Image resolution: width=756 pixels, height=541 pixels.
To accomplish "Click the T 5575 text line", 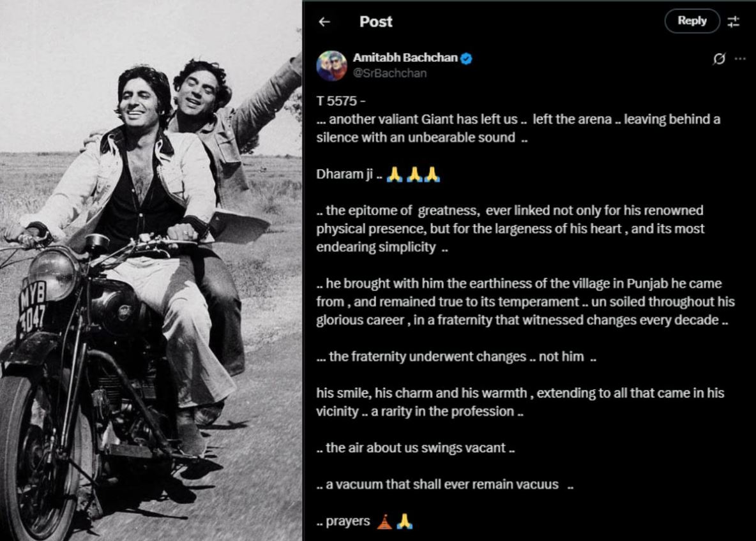I will [x=340, y=101].
